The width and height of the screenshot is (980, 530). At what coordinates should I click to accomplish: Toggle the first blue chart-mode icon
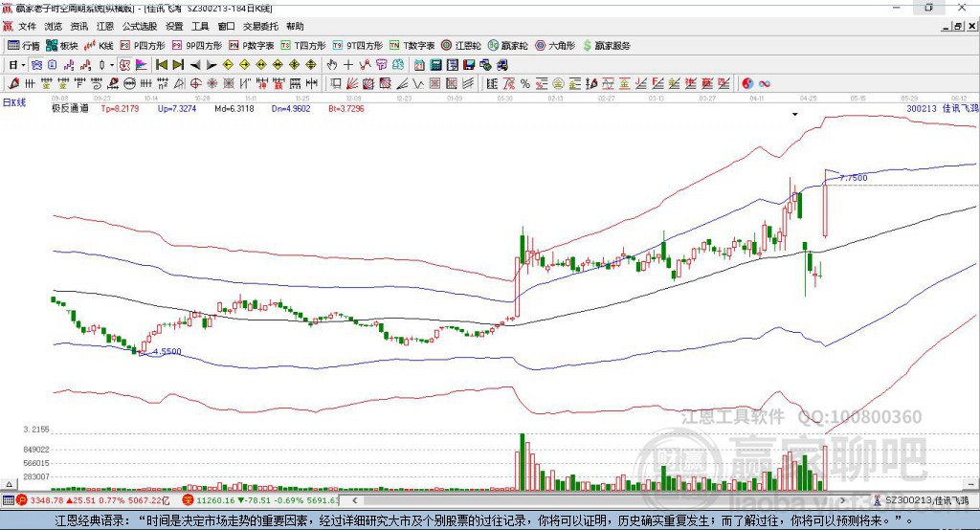click(36, 65)
